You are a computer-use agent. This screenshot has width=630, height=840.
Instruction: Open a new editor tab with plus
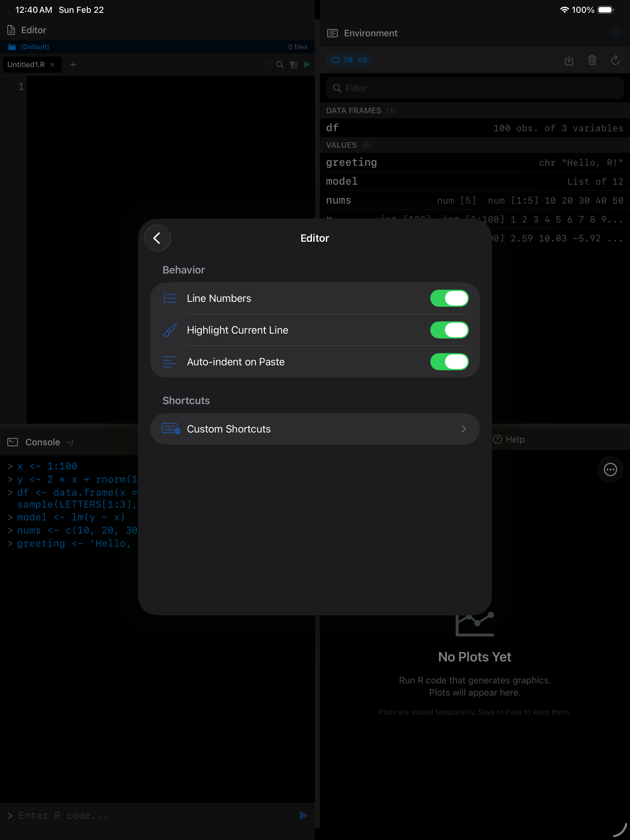coord(73,65)
